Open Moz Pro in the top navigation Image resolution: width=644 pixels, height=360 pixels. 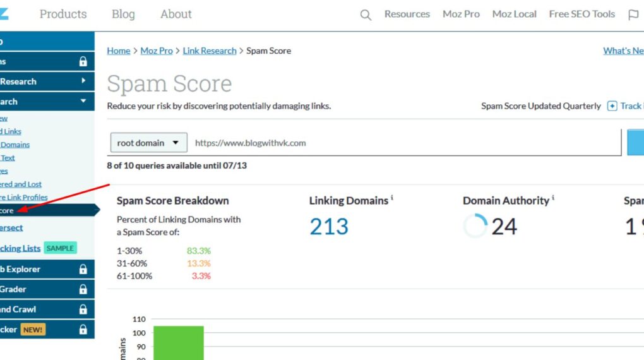coord(462,14)
